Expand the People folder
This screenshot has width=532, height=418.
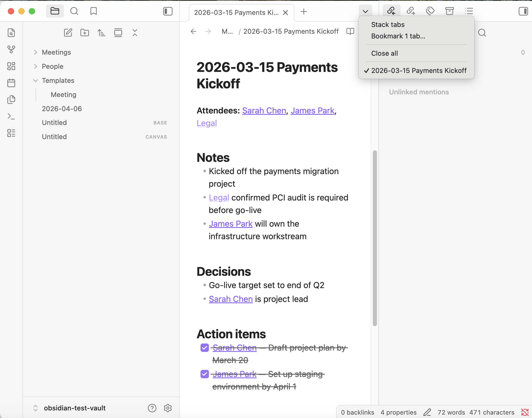[x=36, y=66]
